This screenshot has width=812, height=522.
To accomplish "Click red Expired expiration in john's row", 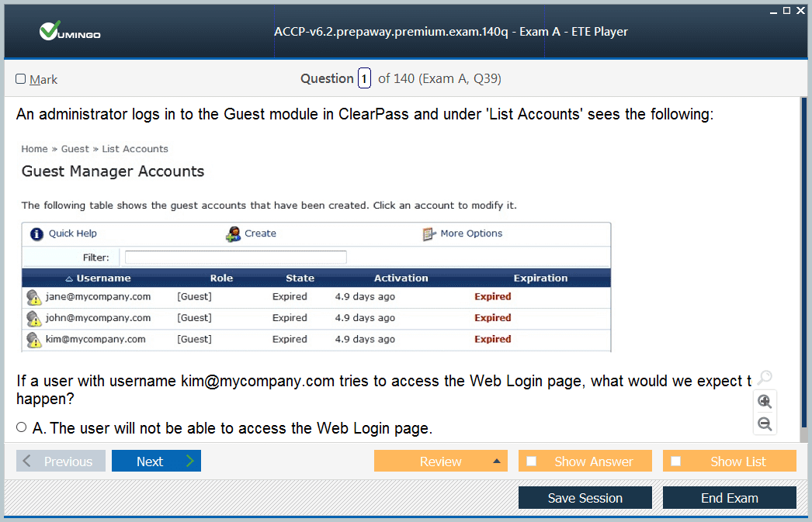I will click(x=493, y=318).
